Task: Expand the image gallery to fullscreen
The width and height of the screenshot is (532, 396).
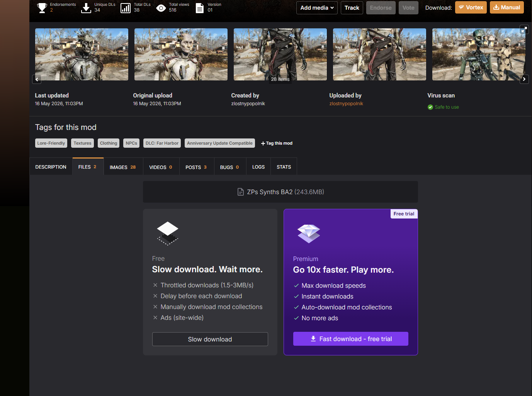Action: [524, 29]
